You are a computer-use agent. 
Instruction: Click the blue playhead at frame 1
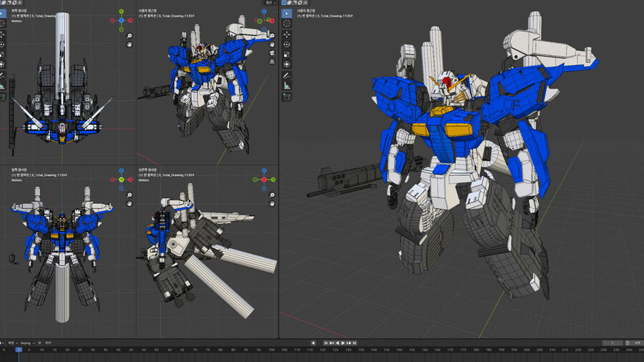click(x=19, y=350)
